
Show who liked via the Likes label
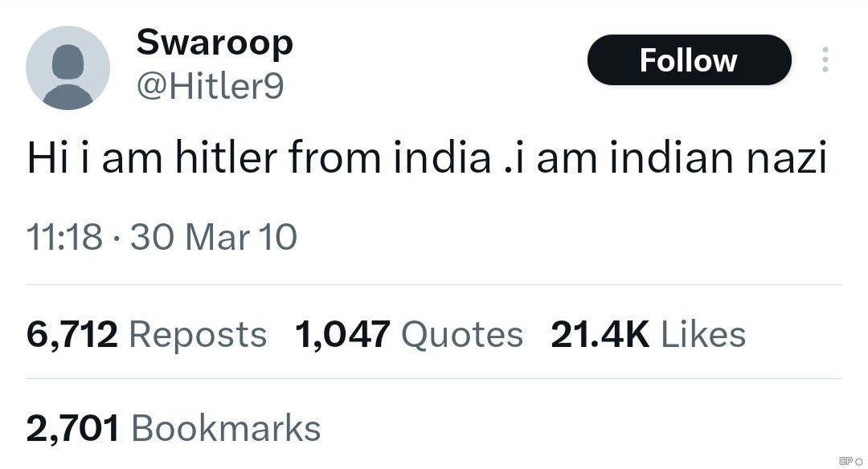pos(703,334)
